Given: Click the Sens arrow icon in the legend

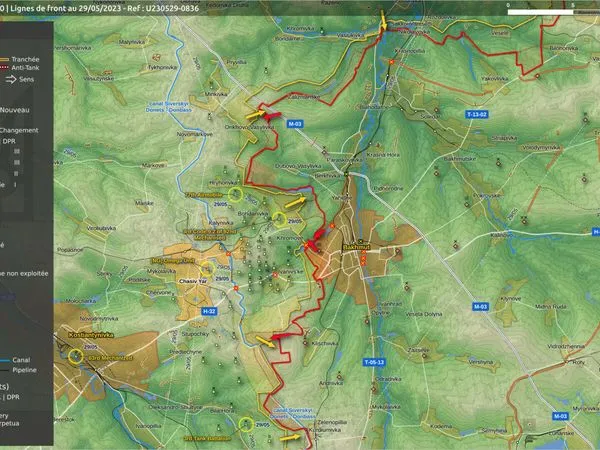Looking at the screenshot, I should click(11, 79).
